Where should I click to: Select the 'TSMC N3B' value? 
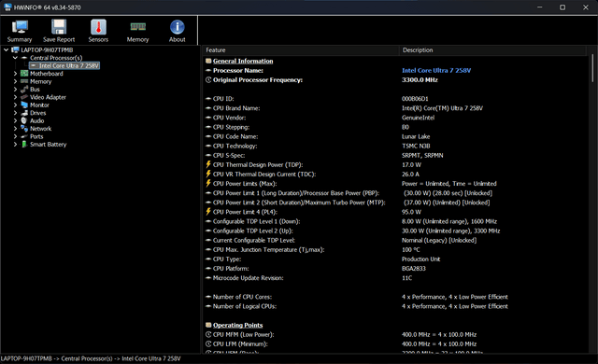(416, 146)
